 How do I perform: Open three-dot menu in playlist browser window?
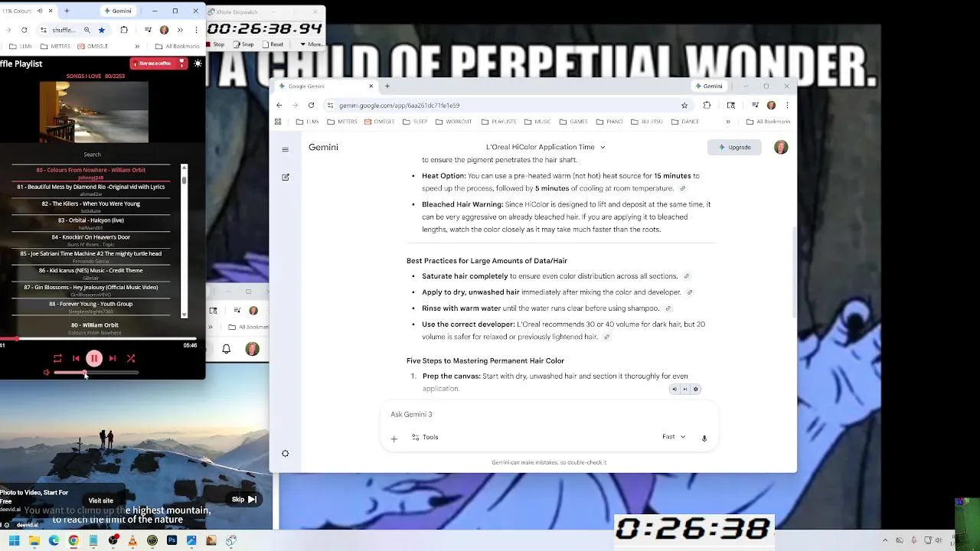pyautogui.click(x=197, y=30)
